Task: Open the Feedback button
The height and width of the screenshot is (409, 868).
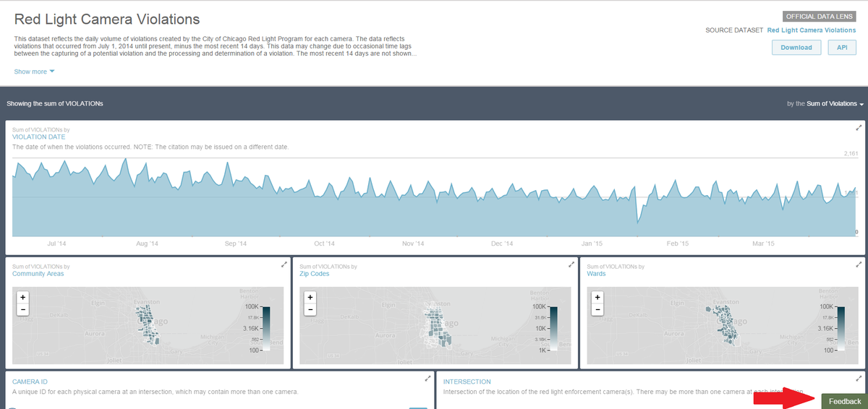Action: [844, 401]
